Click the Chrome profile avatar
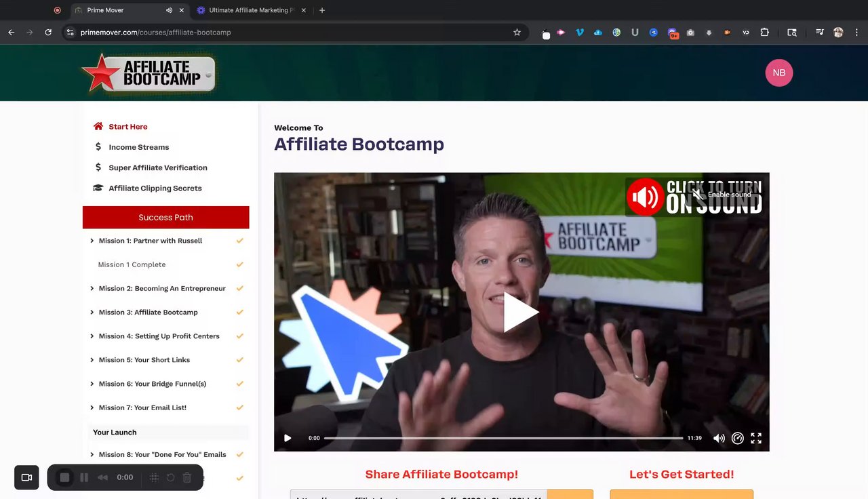The height and width of the screenshot is (499, 868). pos(839,32)
